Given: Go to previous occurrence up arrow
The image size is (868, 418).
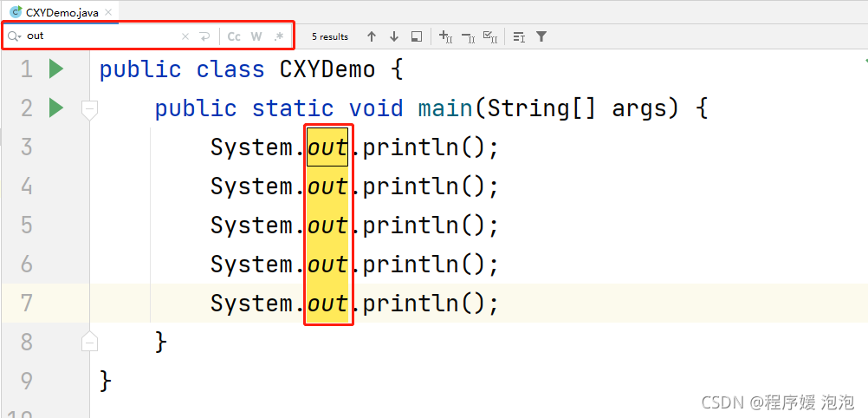Looking at the screenshot, I should click(372, 36).
